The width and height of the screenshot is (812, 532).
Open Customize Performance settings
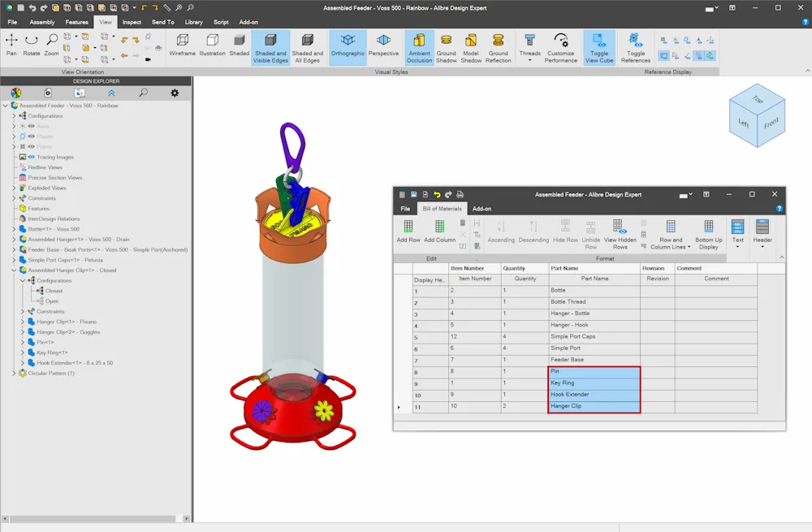(561, 48)
